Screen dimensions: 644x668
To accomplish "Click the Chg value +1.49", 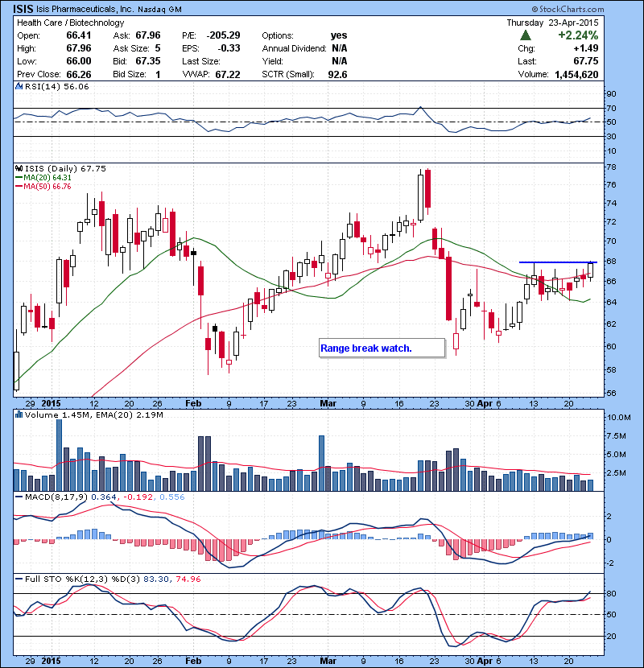I will 586,48.
